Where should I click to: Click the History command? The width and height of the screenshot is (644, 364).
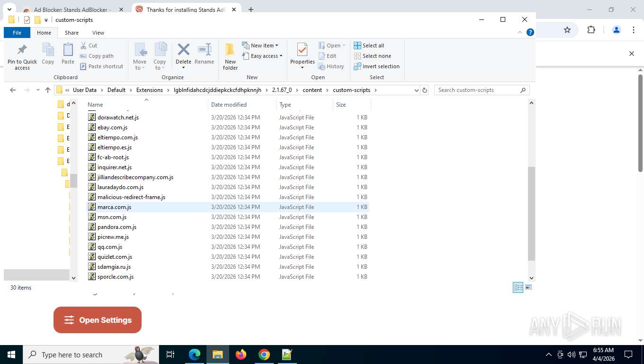(x=331, y=66)
